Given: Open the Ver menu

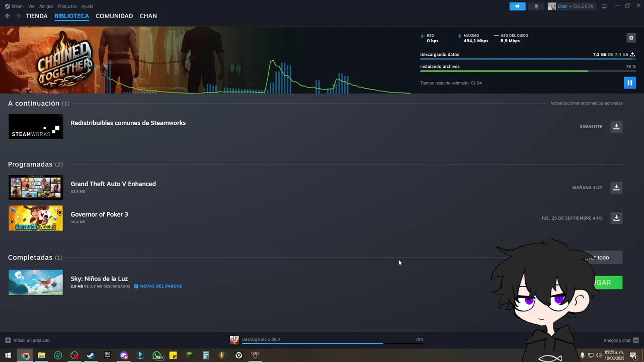Looking at the screenshot, I should point(31,6).
